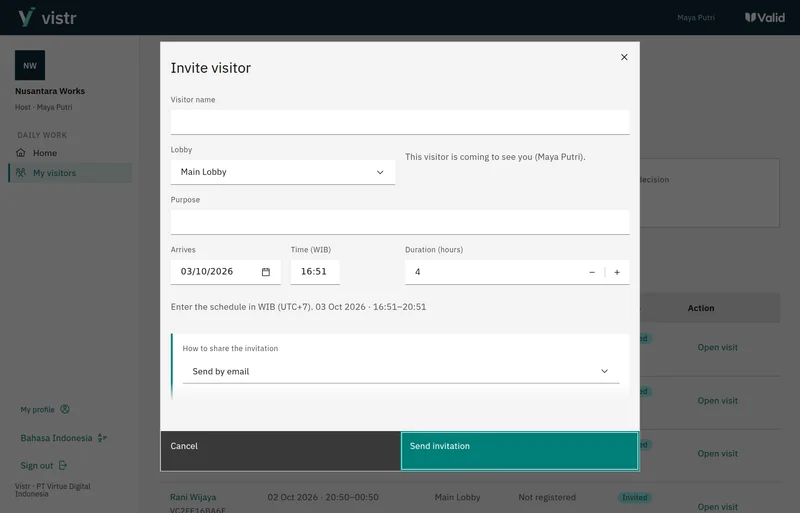Select My visitors in the sidebar
800x513 pixels.
[x=70, y=173]
